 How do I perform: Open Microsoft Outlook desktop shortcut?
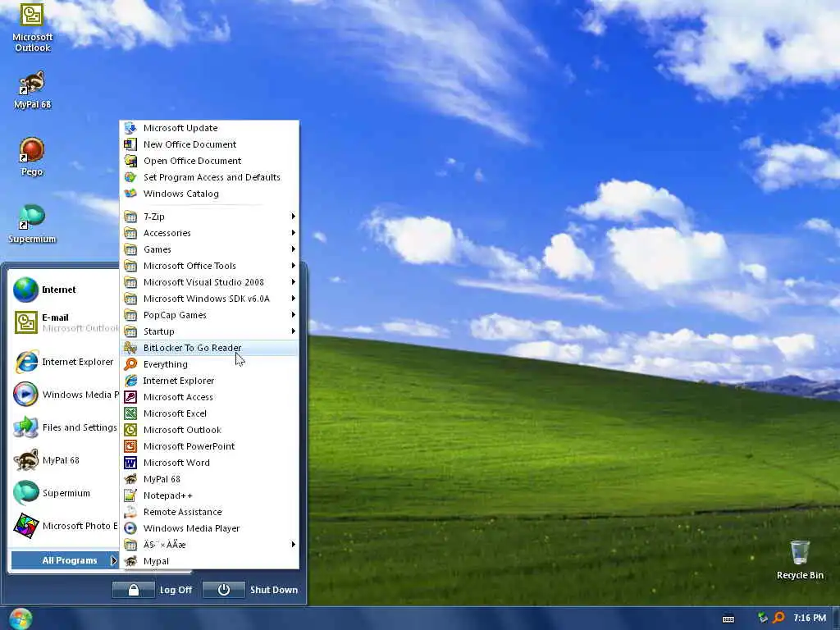pos(32,28)
